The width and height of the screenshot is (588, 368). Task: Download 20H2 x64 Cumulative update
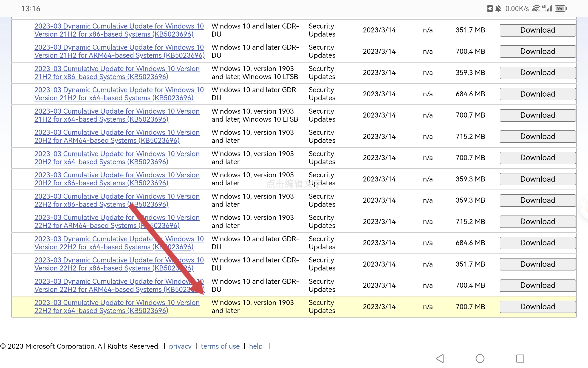pos(538,158)
